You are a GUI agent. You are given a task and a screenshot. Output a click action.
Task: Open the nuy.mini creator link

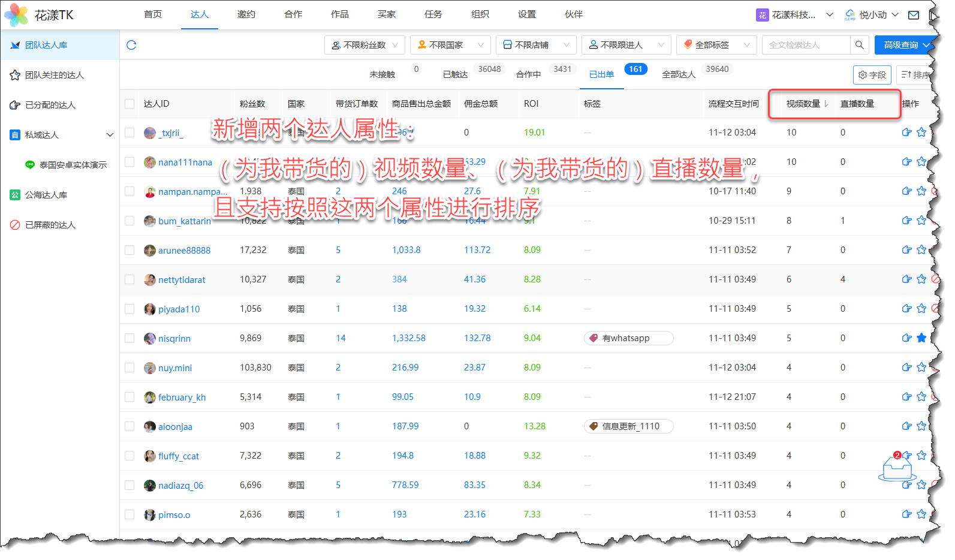175,368
